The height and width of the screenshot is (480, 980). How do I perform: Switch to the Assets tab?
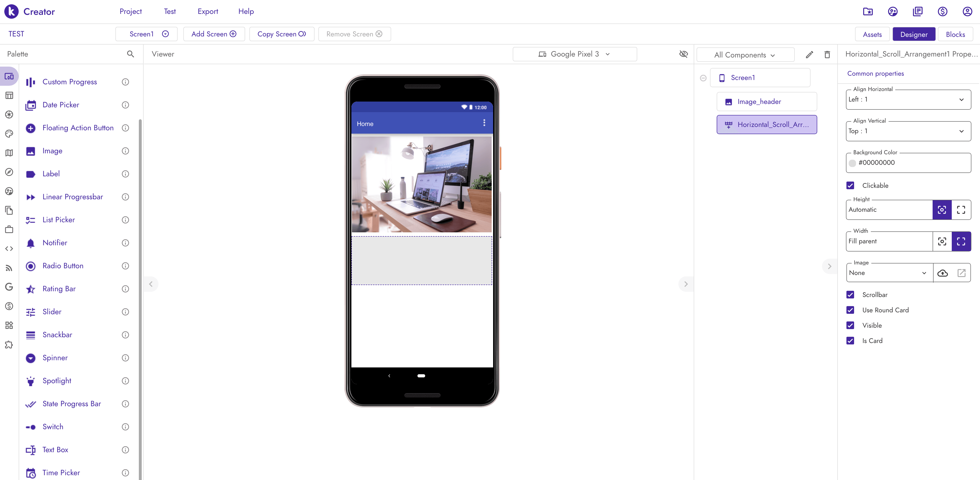872,34
